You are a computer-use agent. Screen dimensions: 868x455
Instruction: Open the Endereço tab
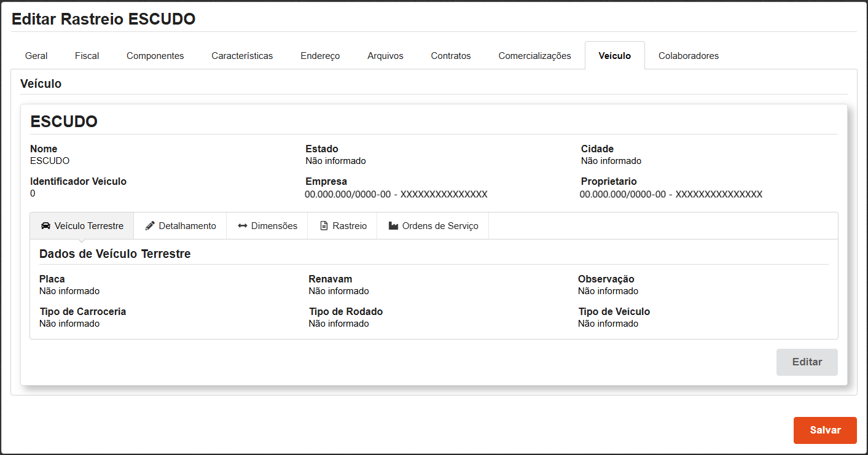click(x=320, y=56)
